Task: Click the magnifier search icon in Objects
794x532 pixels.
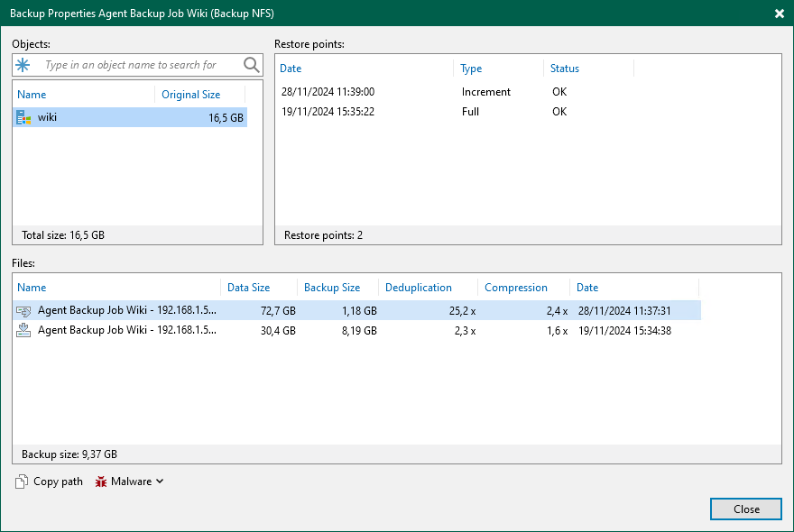Action: point(251,65)
